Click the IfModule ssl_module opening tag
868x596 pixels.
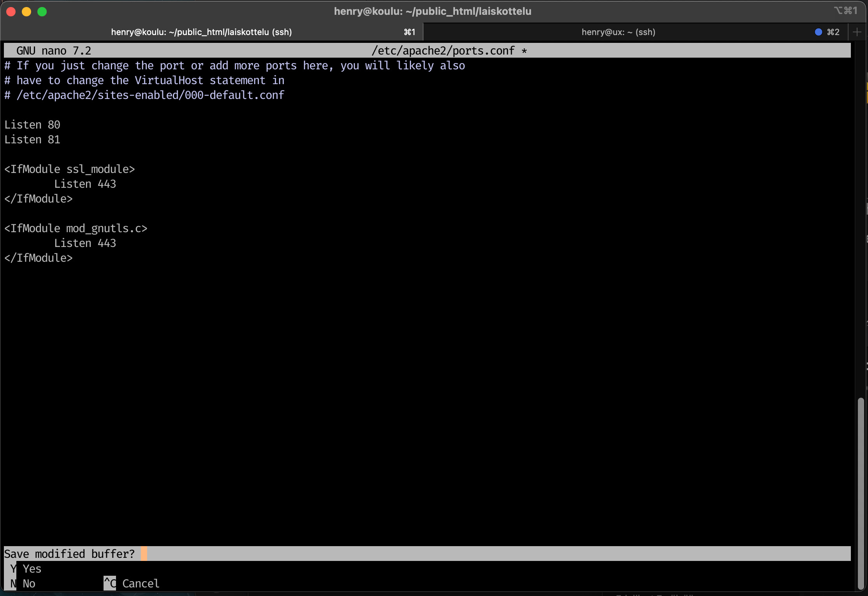tap(70, 169)
